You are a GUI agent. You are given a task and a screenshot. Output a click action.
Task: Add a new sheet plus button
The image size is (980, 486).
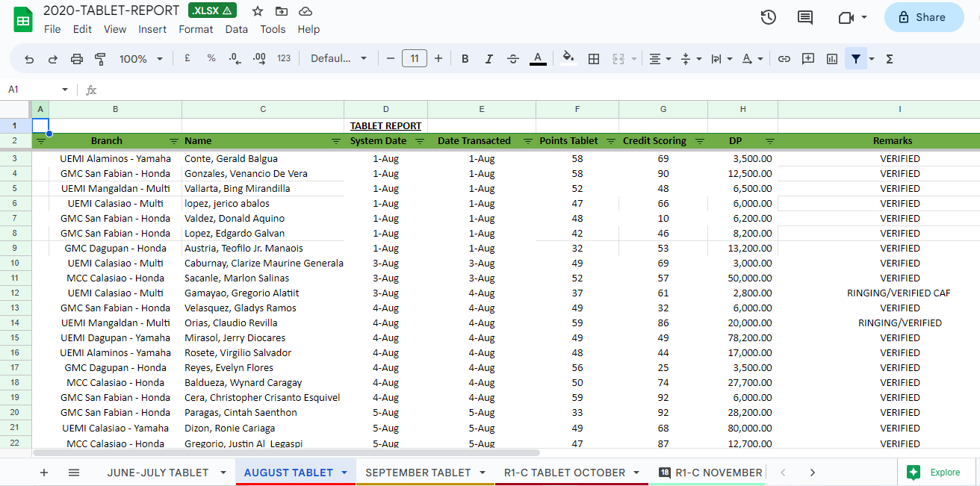tap(44, 473)
